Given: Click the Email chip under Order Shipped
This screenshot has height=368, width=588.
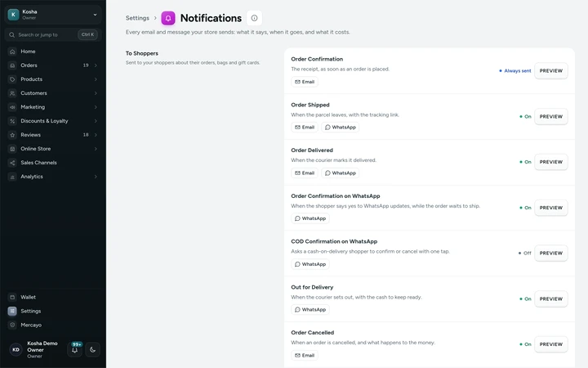Looking at the screenshot, I should [305, 128].
